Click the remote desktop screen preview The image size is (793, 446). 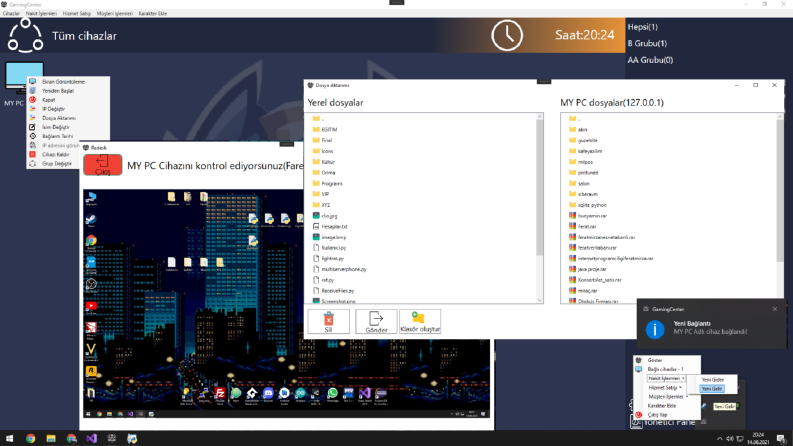click(286, 303)
